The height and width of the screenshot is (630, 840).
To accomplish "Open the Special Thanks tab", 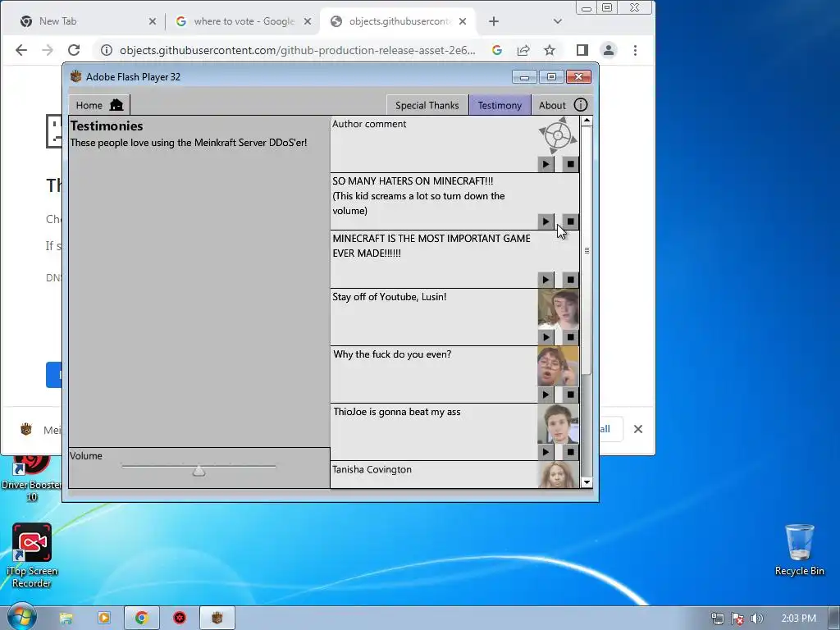I will click(427, 105).
